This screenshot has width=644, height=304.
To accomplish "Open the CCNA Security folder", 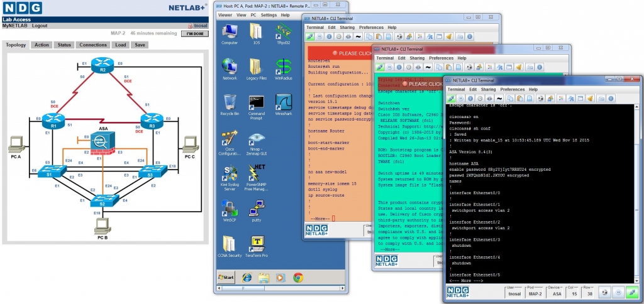I will tap(230, 246).
